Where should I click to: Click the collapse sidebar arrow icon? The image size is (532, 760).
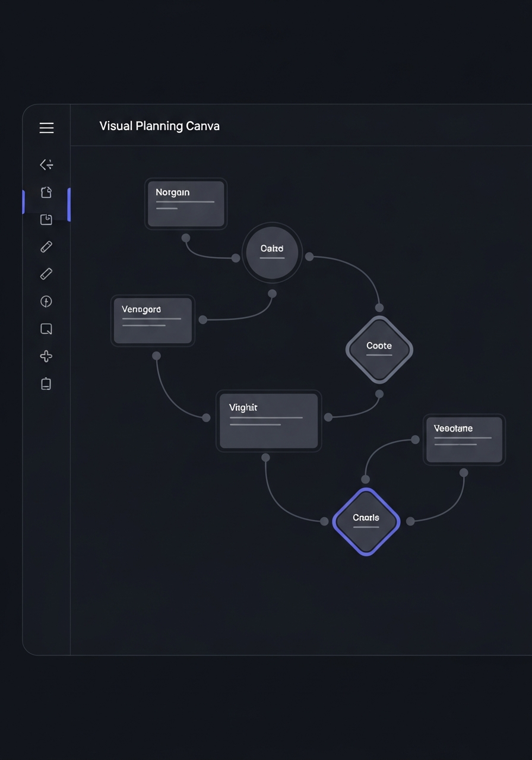pyautogui.click(x=46, y=164)
